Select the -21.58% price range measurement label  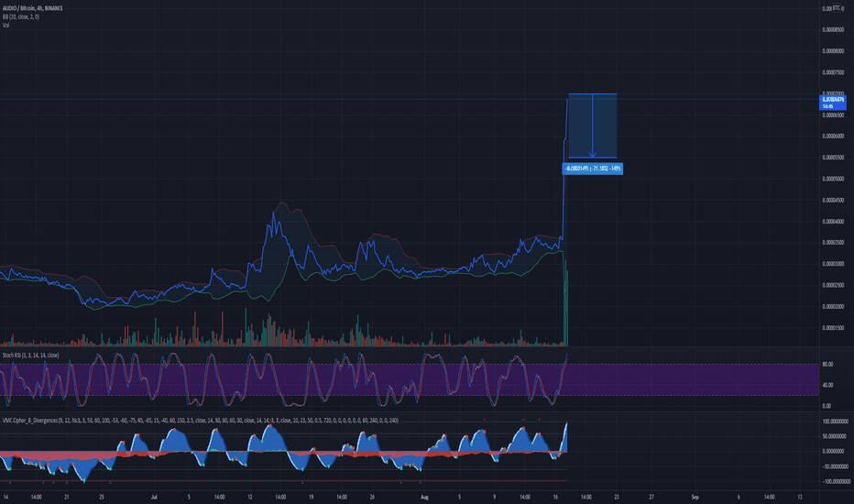point(593,169)
